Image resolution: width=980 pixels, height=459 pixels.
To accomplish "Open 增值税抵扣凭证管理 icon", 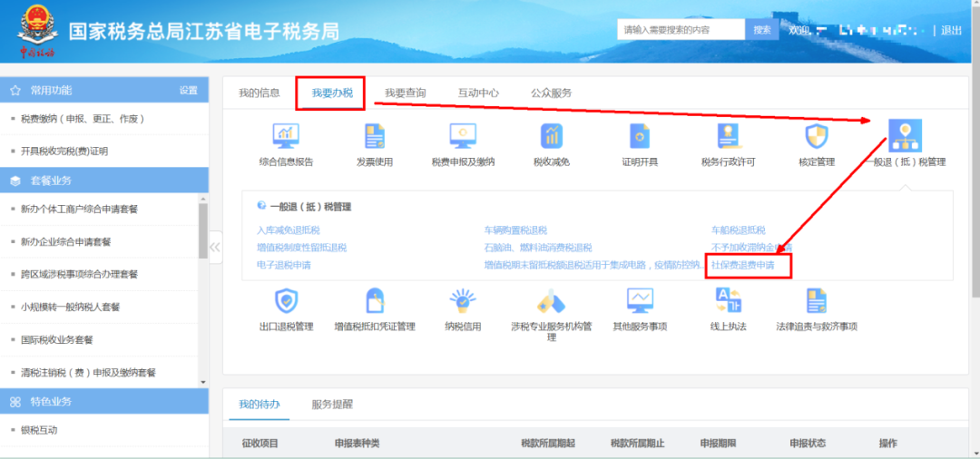I will (x=375, y=301).
